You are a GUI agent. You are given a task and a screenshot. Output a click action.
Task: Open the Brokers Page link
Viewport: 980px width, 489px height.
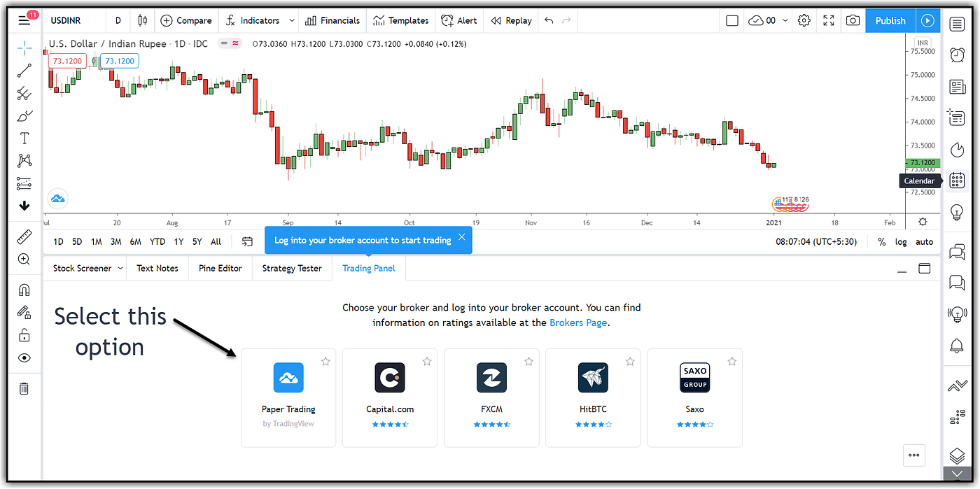(x=578, y=323)
